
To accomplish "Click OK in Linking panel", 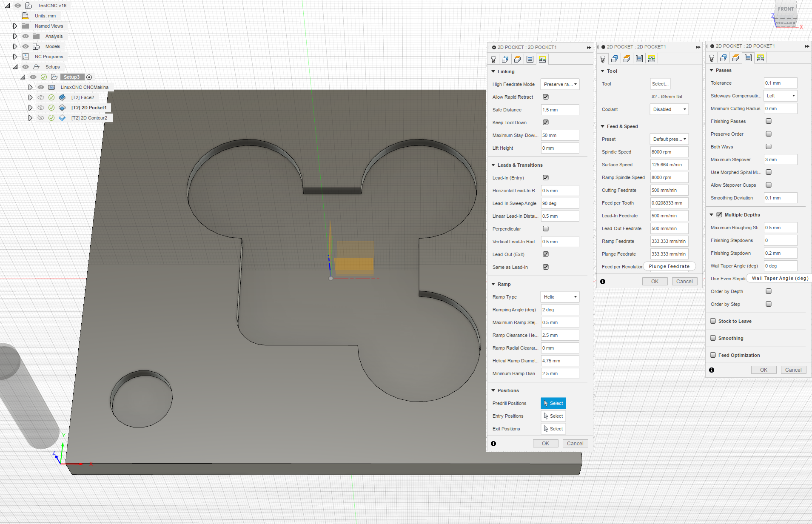I will [546, 444].
